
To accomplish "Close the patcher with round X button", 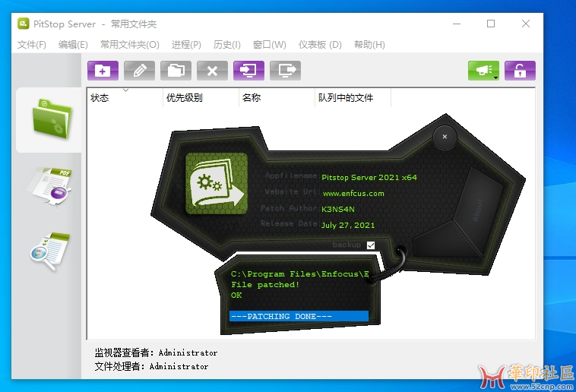I will pyautogui.click(x=445, y=137).
